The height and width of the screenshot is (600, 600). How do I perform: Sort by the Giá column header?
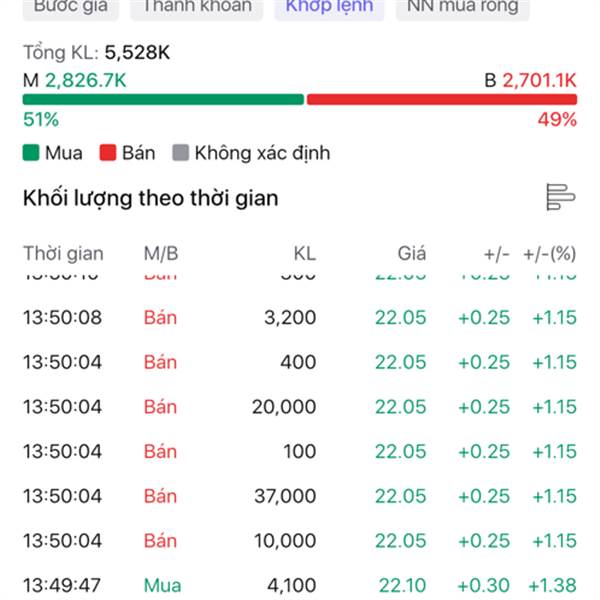[412, 253]
